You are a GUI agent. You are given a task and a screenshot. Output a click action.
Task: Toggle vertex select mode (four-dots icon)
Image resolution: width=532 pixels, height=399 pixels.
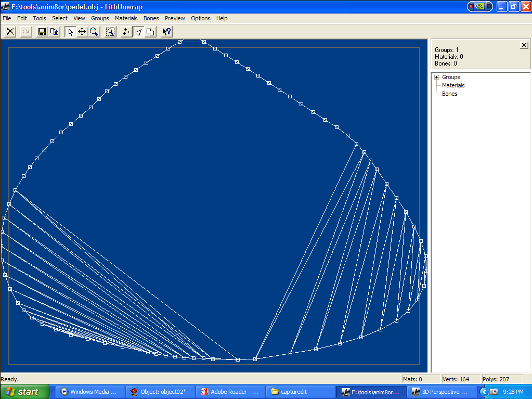point(126,32)
